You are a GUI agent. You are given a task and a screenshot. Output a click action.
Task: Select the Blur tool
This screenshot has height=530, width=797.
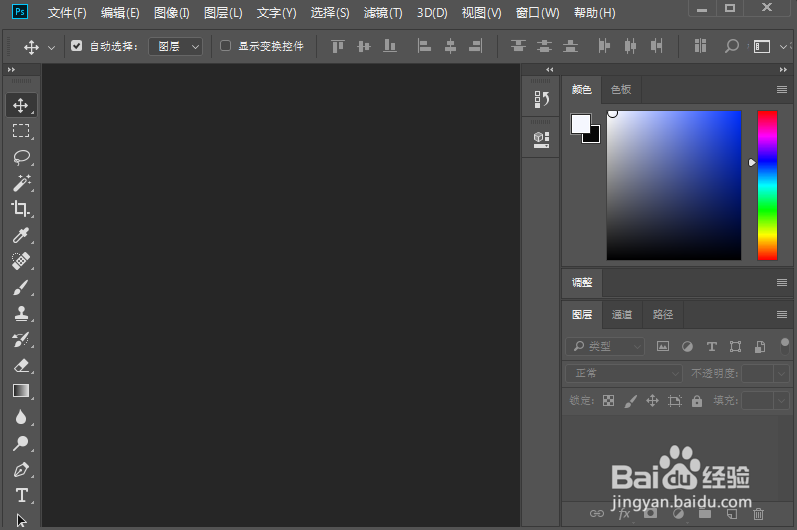click(x=21, y=417)
